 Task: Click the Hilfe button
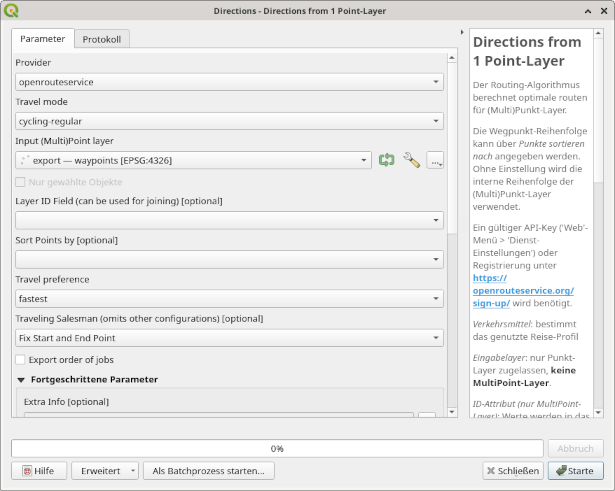[x=38, y=470]
